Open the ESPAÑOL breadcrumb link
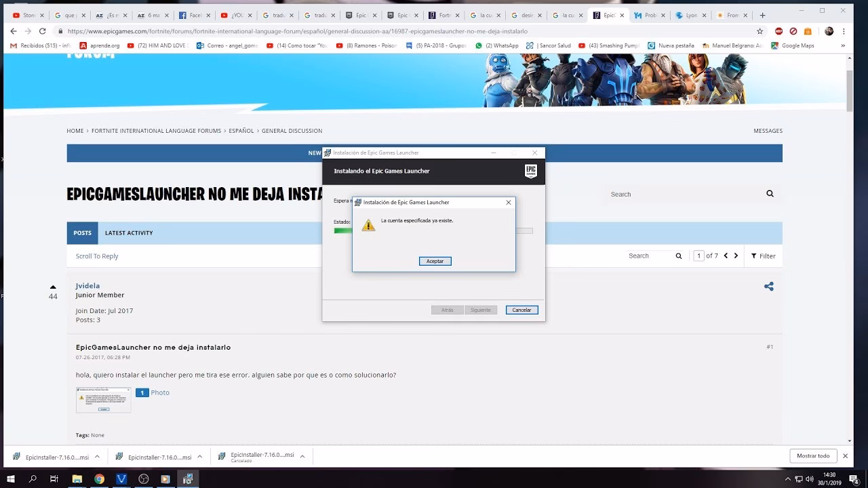This screenshot has width=868, height=488. pos(241,131)
